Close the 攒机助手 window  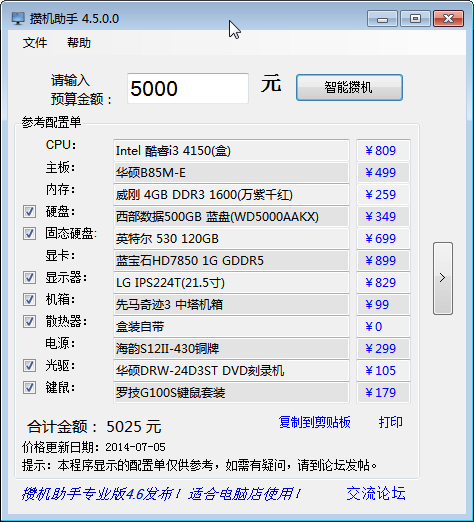pos(449,19)
